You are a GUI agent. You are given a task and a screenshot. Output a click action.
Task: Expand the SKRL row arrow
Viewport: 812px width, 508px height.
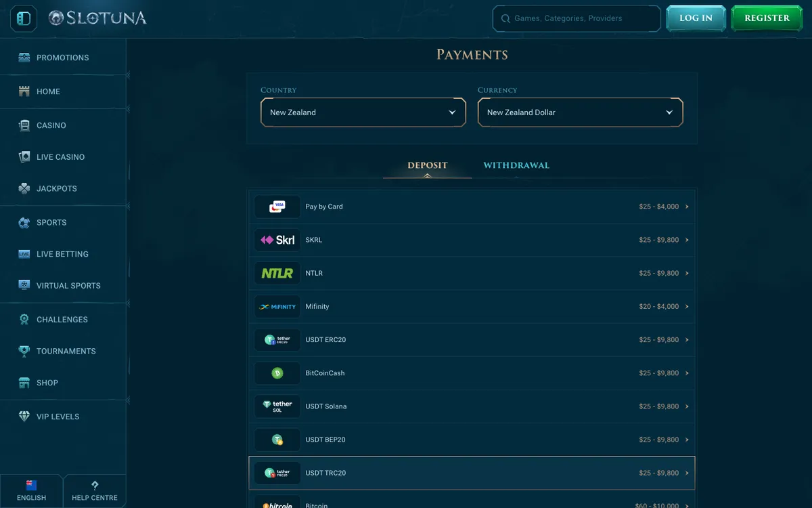click(687, 240)
